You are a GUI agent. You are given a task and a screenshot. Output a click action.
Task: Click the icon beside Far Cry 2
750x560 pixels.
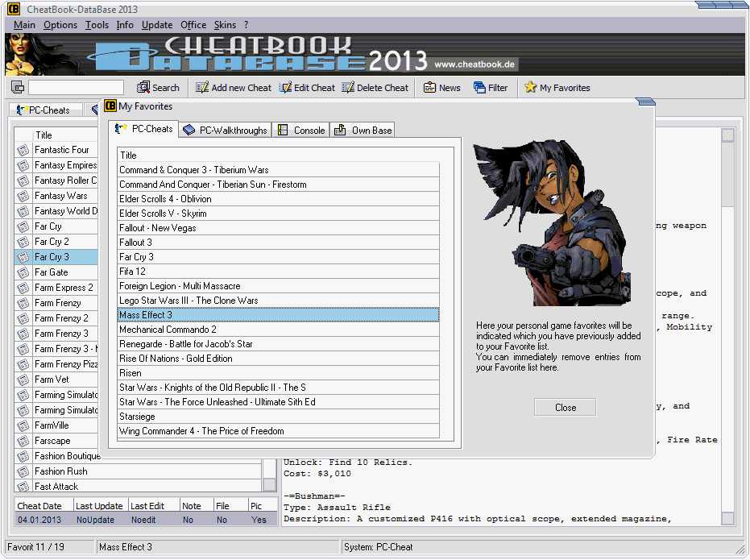(x=23, y=242)
